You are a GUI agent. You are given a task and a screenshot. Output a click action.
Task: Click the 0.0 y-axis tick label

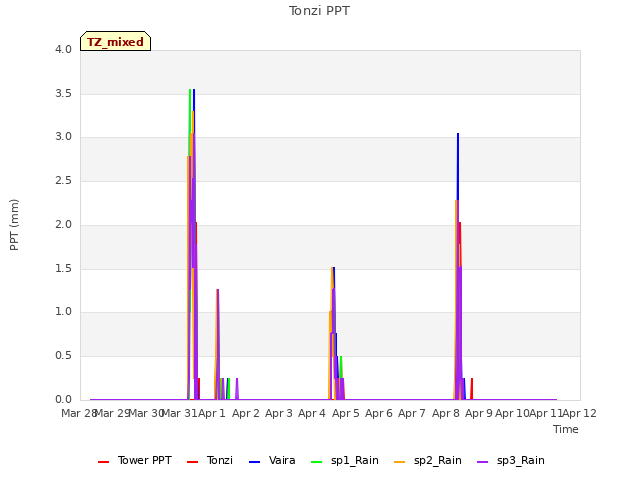(x=63, y=400)
